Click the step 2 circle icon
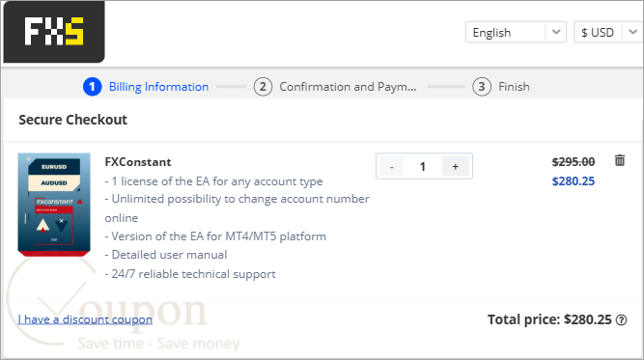This screenshot has width=644, height=360. click(263, 87)
